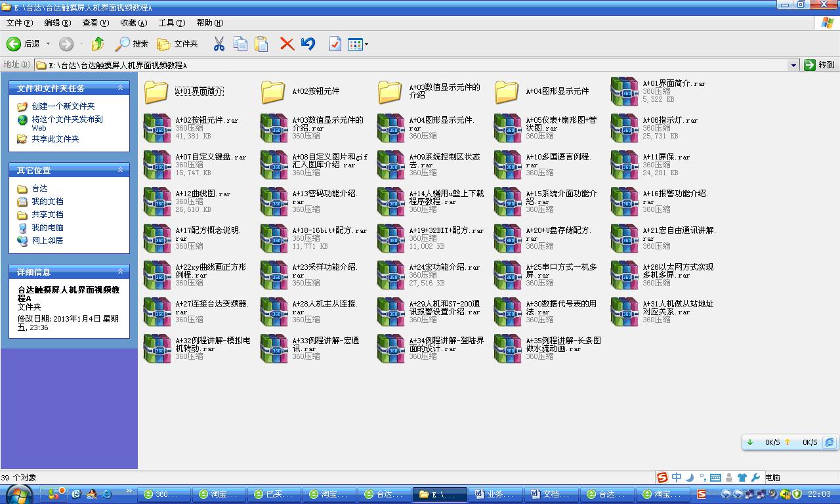The width and height of the screenshot is (840, 504).
Task: Select A+28人机主从连接.rar archive icon
Action: (x=274, y=312)
